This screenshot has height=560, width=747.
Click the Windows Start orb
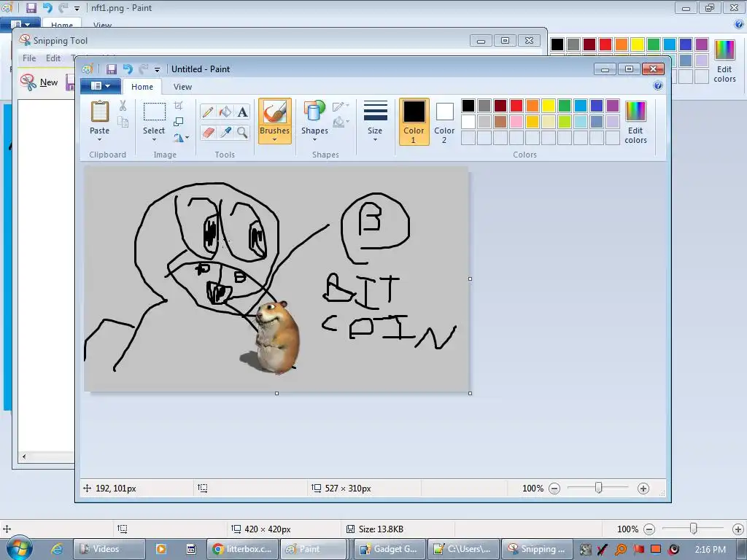click(19, 548)
